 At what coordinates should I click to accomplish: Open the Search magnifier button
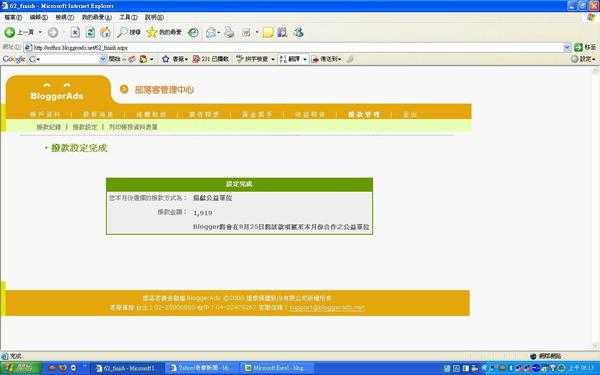[x=129, y=33]
